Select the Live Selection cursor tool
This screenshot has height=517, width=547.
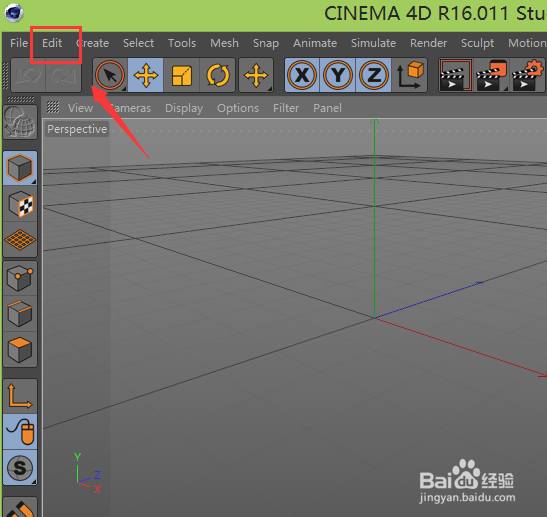click(x=110, y=75)
